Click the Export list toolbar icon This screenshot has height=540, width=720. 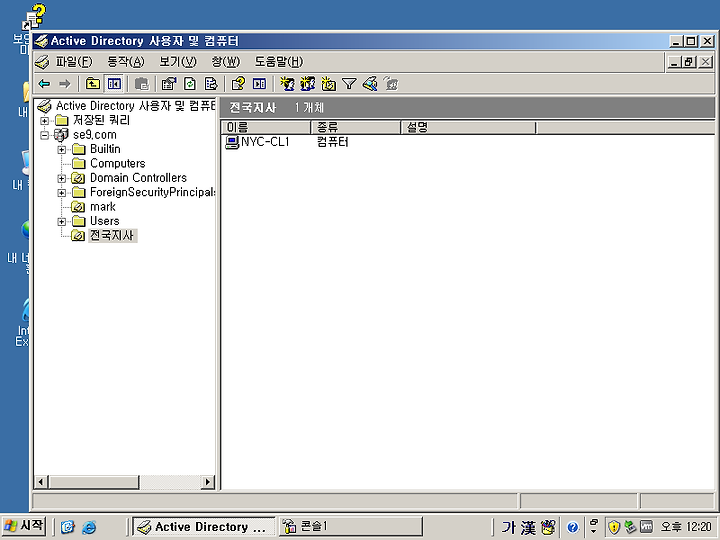[x=211, y=84]
